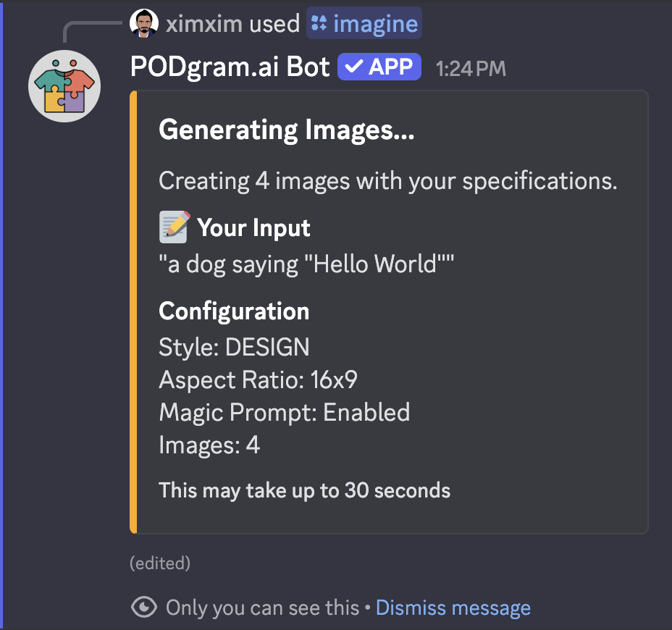672x630 pixels.
Task: Click the 1:24 PM timestamp
Action: click(471, 69)
